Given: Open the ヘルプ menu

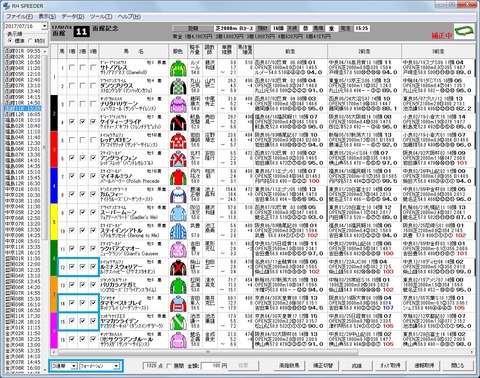Looking at the screenshot, I should pos(129,16).
